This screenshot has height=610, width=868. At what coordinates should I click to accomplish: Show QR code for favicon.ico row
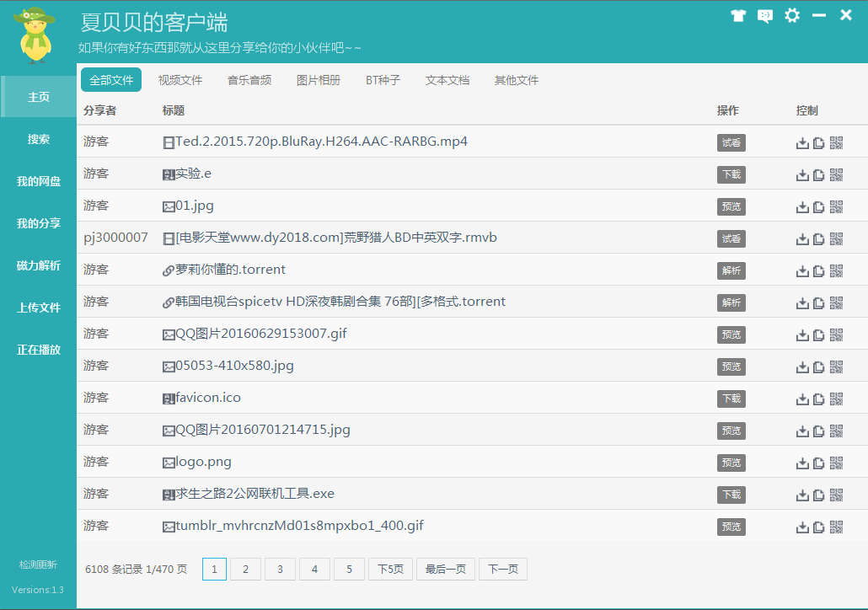[x=837, y=399]
